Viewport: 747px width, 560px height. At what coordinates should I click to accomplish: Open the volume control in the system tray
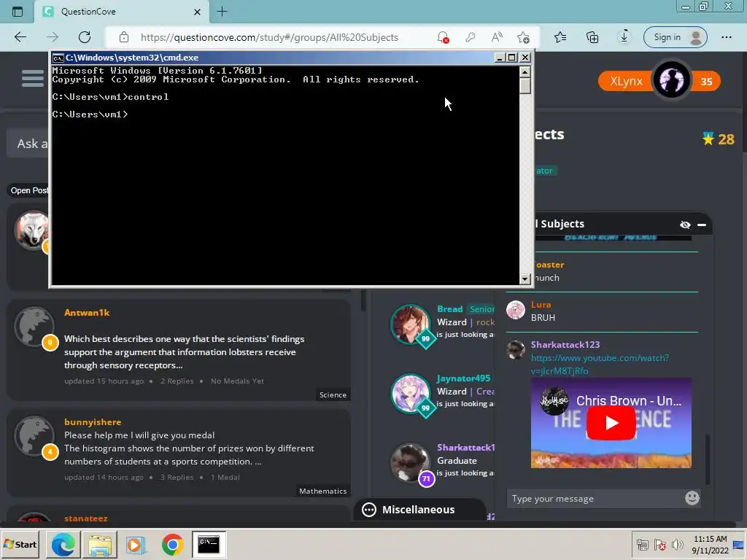tap(677, 544)
